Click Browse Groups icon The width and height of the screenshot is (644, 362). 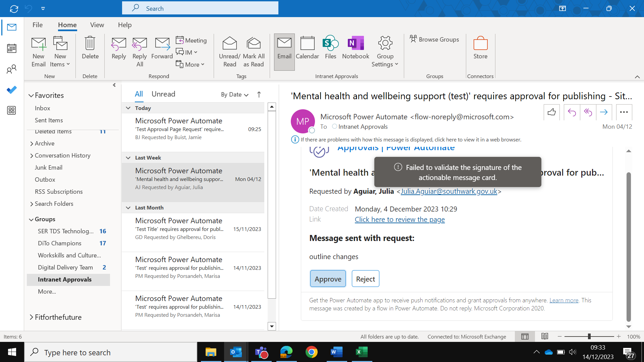pos(413,39)
